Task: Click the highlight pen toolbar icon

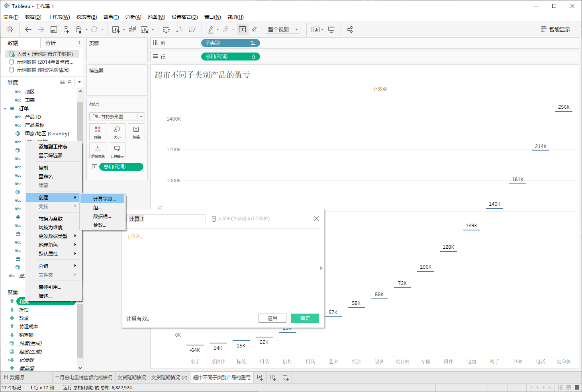Action: (x=211, y=29)
